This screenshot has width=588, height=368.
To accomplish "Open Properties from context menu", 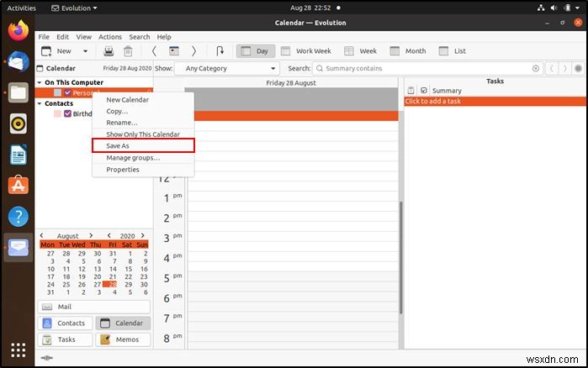I will [143, 170].
